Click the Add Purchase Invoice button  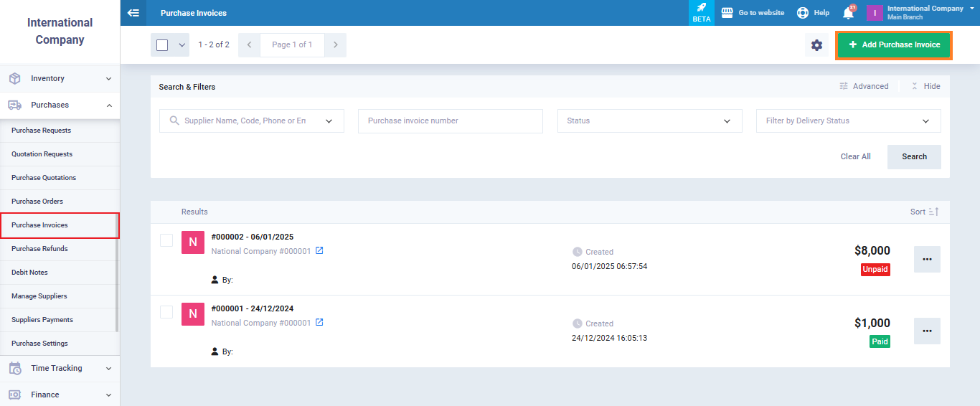click(894, 44)
